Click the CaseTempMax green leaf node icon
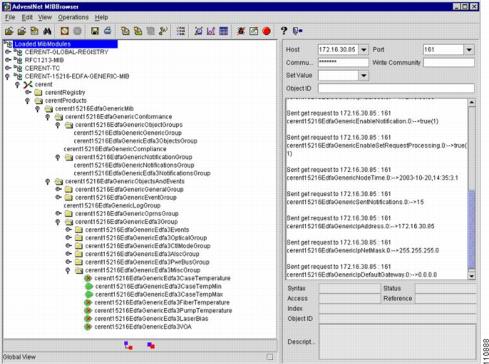 coord(89,294)
